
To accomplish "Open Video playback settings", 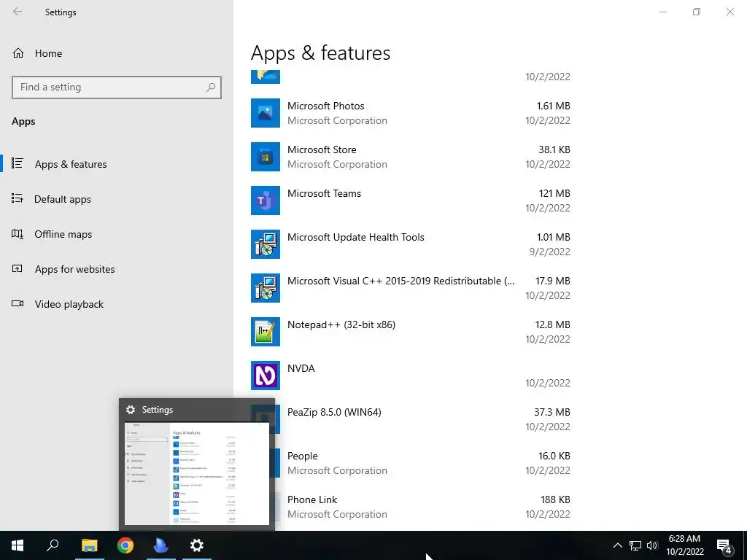I will [117, 304].
